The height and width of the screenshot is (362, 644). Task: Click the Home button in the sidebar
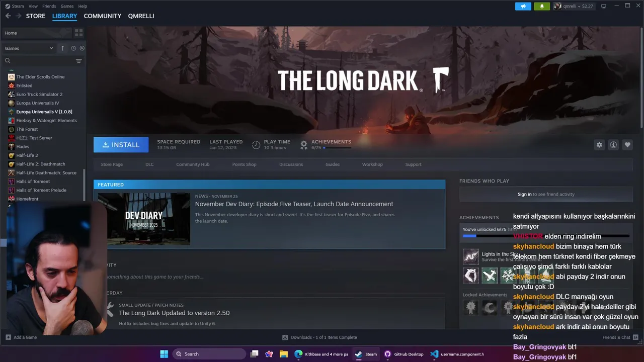(x=36, y=33)
